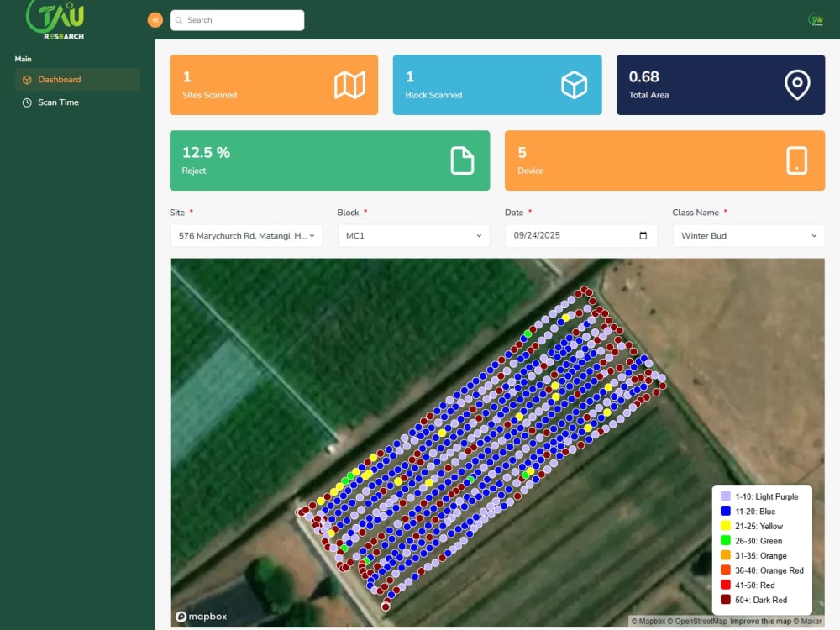Image resolution: width=840 pixels, height=630 pixels.
Task: Click the location pin icon on Total Area card
Action: pyautogui.click(x=797, y=85)
